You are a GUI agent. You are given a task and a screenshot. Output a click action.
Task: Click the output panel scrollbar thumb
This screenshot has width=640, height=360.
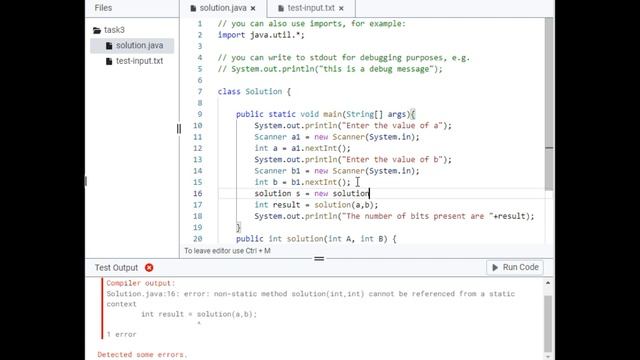pyautogui.click(x=548, y=323)
